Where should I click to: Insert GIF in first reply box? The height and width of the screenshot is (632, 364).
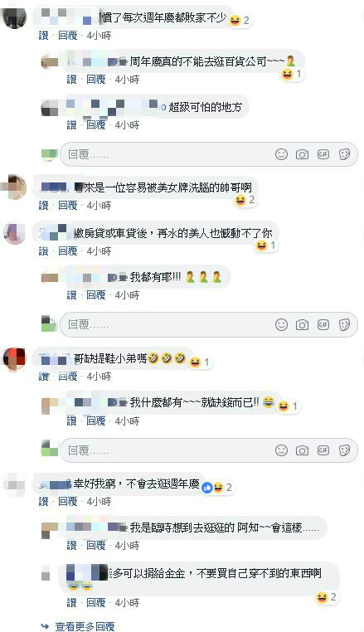(x=323, y=154)
